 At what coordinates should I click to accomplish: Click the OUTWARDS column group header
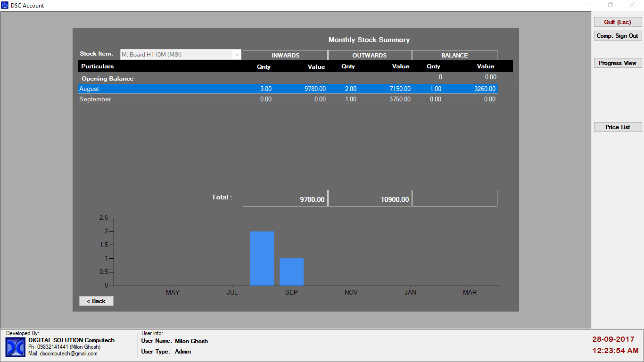click(370, 55)
